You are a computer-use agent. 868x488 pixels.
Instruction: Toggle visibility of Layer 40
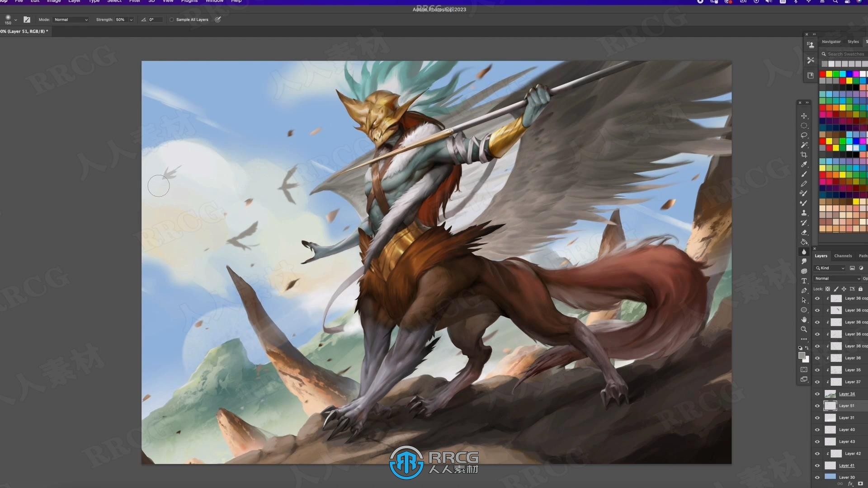pyautogui.click(x=817, y=430)
